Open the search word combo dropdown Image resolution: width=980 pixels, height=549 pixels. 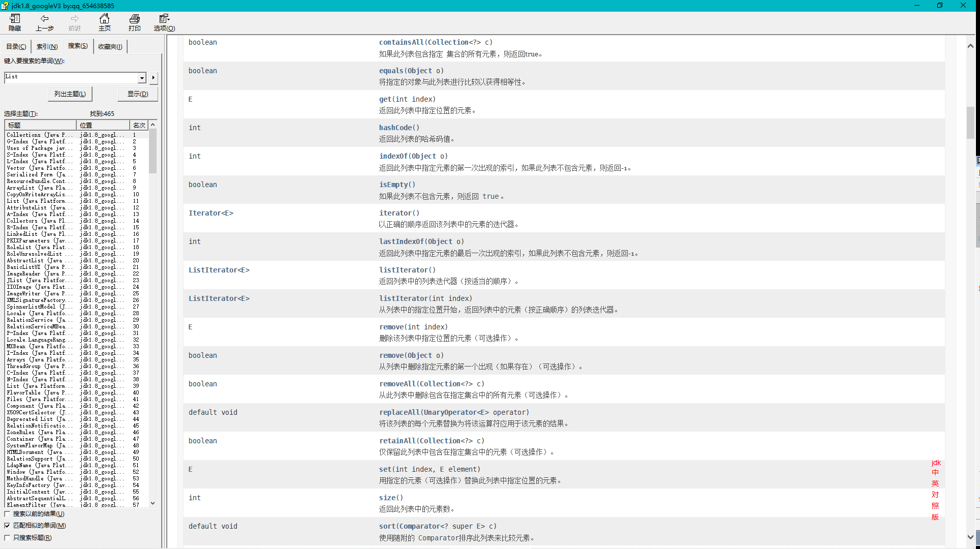coord(142,78)
